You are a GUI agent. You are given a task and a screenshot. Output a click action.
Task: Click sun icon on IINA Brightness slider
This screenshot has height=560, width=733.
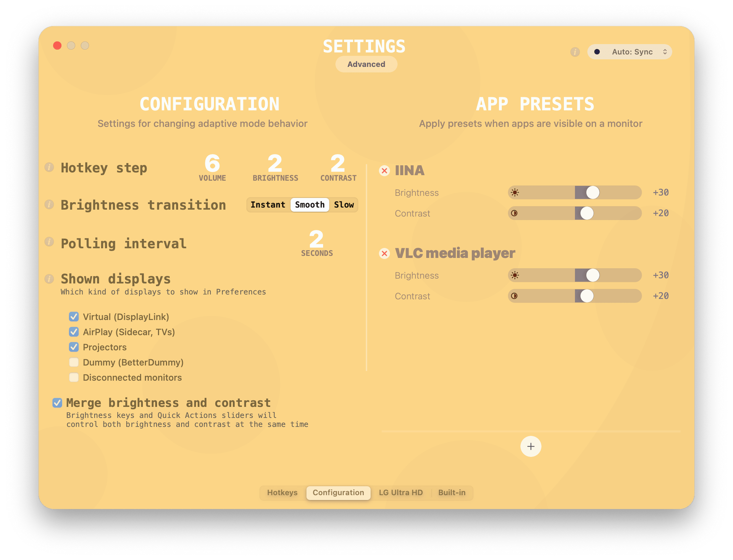pyautogui.click(x=515, y=193)
